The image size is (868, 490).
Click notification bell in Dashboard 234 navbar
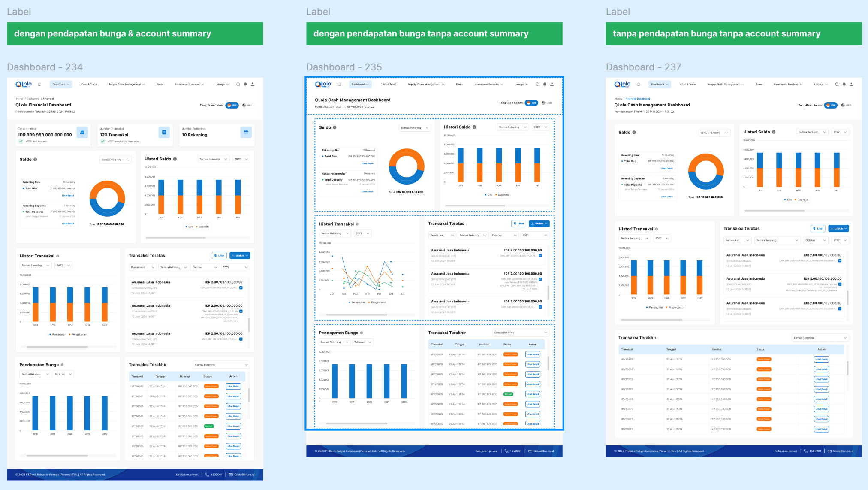point(245,85)
